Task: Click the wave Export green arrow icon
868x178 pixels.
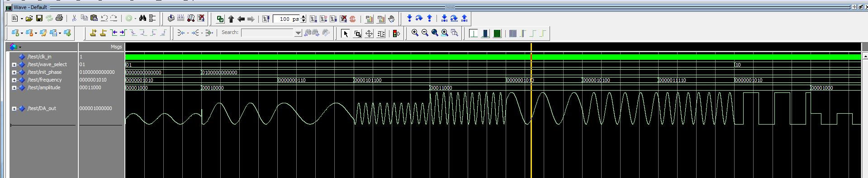Action: pos(68,33)
